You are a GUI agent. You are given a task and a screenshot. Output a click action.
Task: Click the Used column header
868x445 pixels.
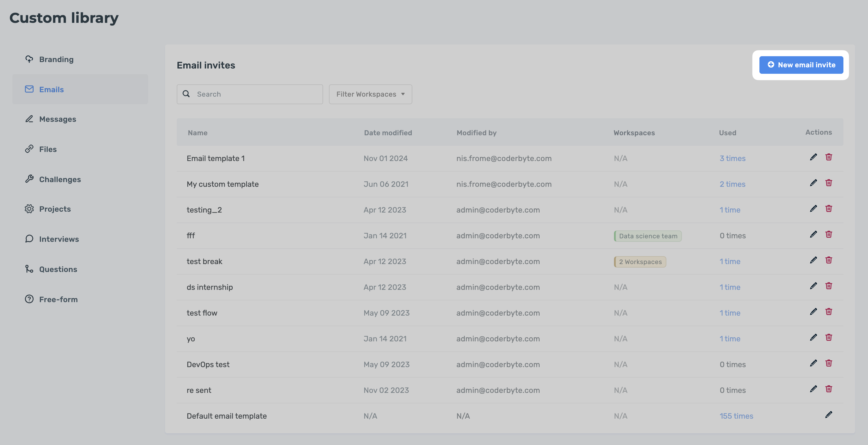click(728, 133)
